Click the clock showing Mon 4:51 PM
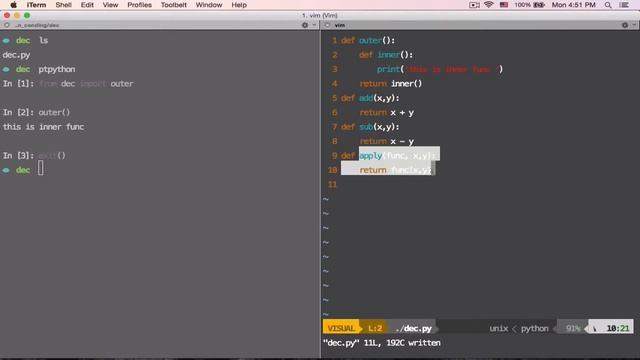 click(x=573, y=5)
